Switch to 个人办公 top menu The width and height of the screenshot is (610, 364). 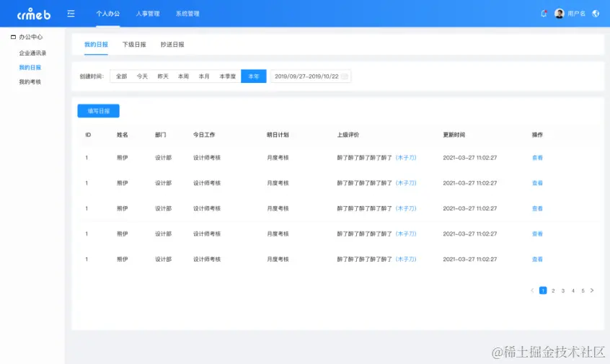(x=107, y=14)
